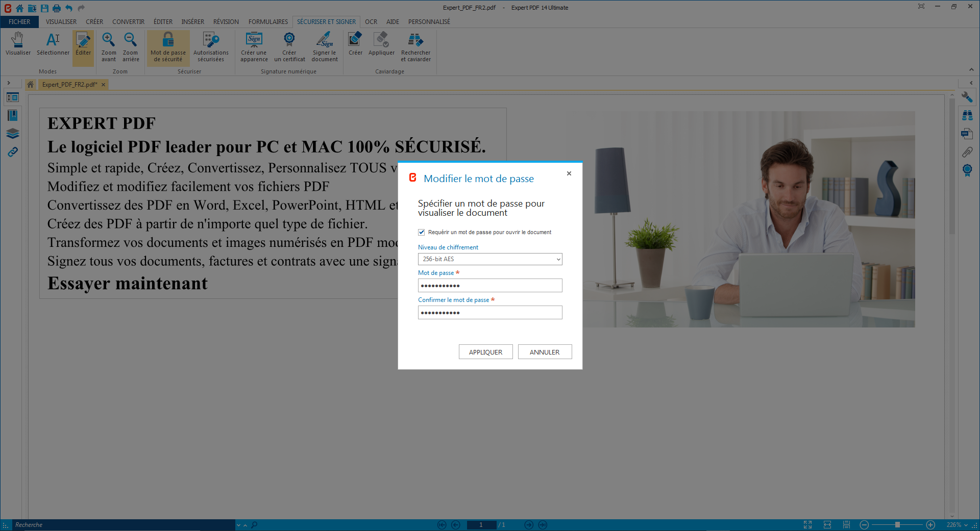Switch to the OCR tab
Viewport: 980px width, 531px height.
(x=371, y=22)
